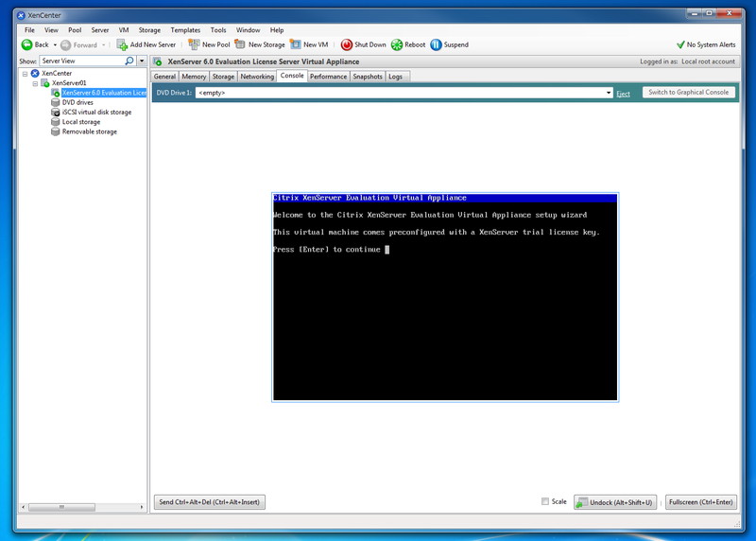Open the Forward button history dropdown arrow
The image size is (756, 541).
click(103, 44)
